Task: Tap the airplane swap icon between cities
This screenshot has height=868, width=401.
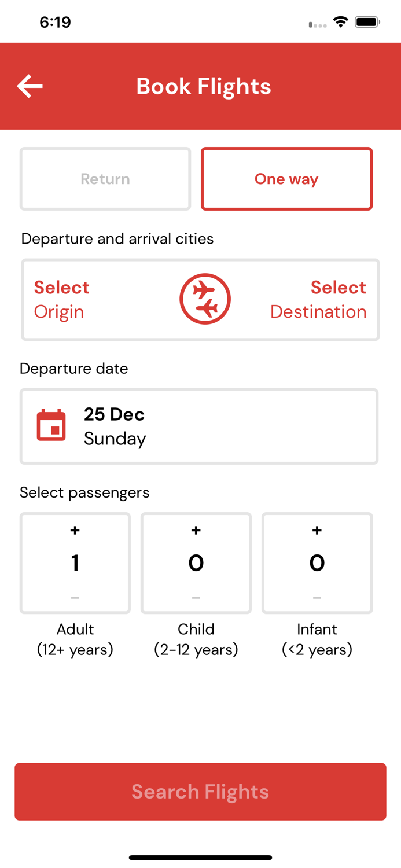Action: [205, 299]
